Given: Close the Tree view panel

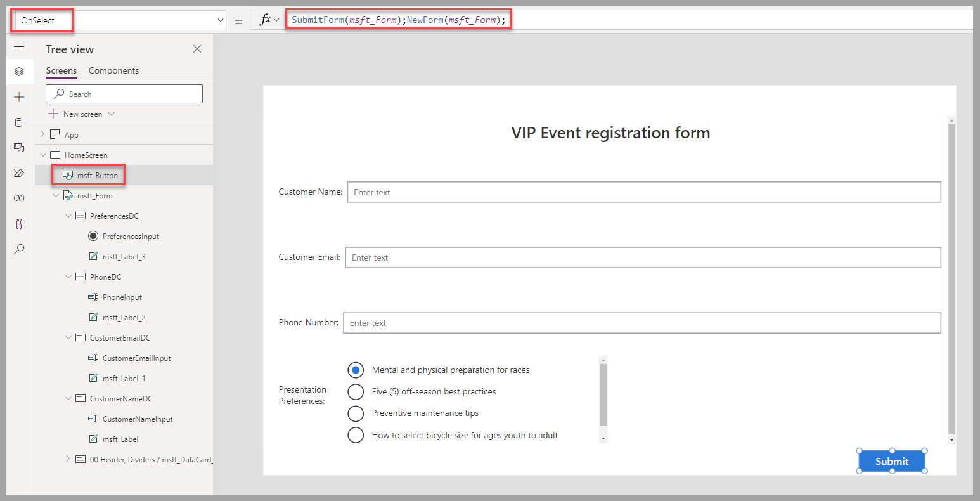Looking at the screenshot, I should pyautogui.click(x=197, y=49).
